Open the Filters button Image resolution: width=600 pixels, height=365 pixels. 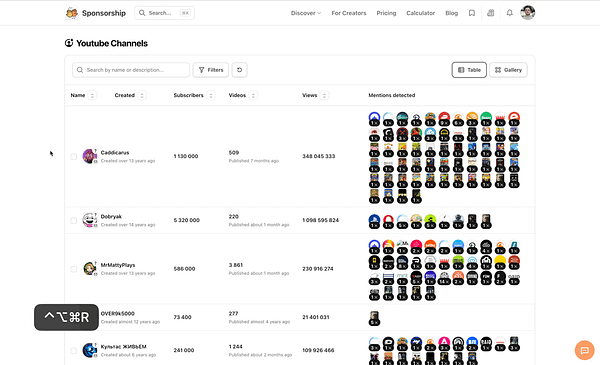(211, 70)
